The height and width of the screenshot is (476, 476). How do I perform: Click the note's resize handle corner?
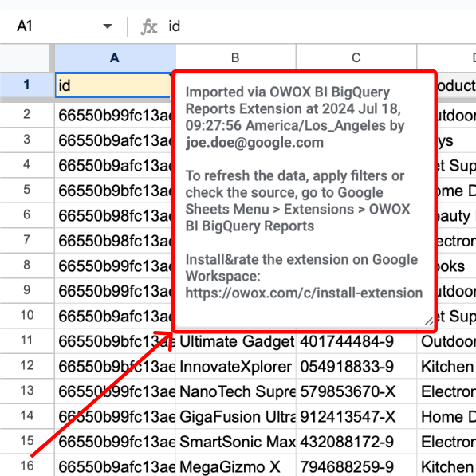point(429,322)
